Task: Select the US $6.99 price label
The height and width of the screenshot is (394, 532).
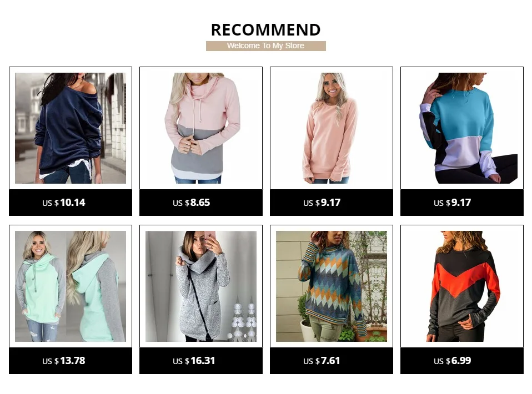Action: coord(452,361)
